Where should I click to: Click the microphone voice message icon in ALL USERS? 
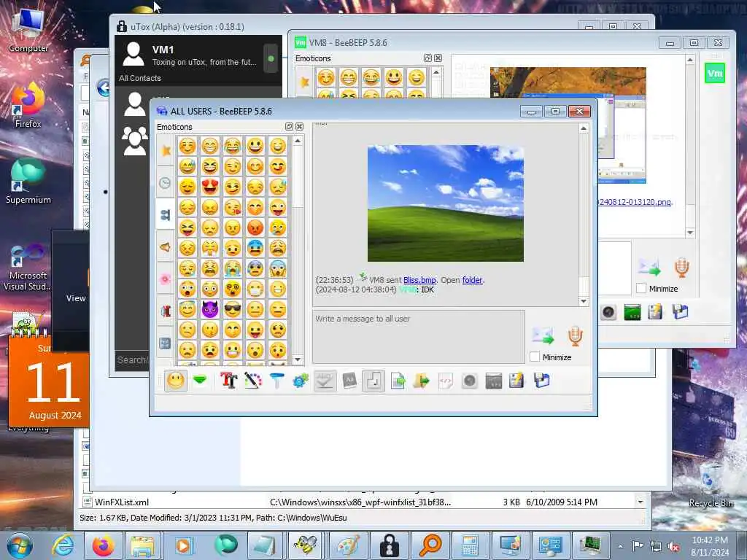tap(576, 335)
